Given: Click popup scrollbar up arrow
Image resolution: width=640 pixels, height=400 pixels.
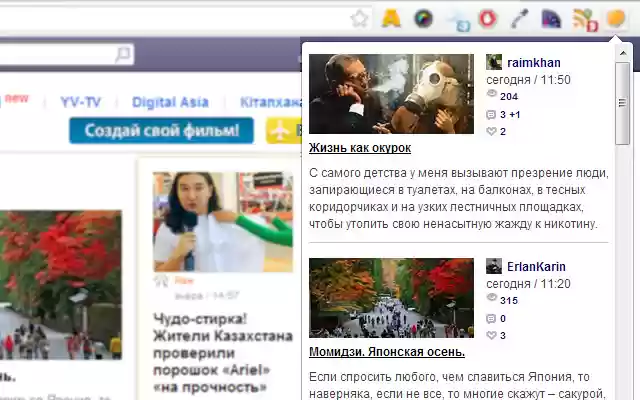Looking at the screenshot, I should point(622,53).
